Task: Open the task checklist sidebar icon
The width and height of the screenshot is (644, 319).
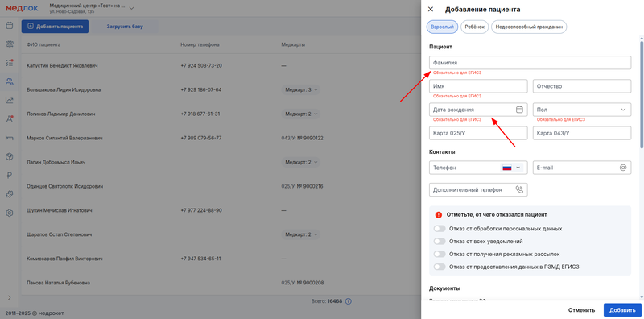Action: [10, 63]
